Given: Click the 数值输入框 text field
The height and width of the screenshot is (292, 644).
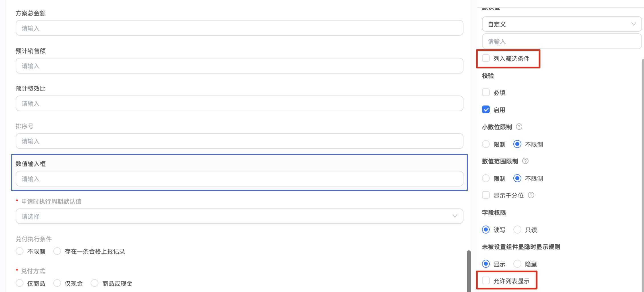Looking at the screenshot, I should tap(239, 179).
